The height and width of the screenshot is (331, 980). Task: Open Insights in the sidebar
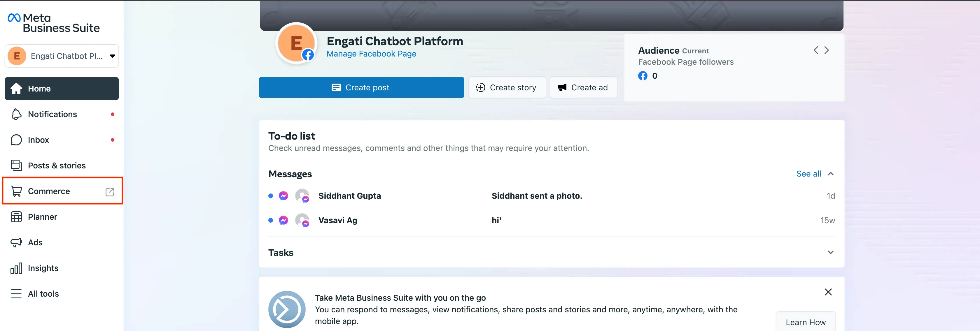(x=62, y=268)
